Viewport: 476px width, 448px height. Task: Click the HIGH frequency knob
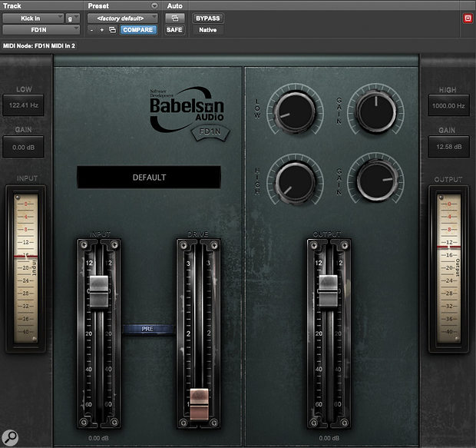pyautogui.click(x=295, y=182)
